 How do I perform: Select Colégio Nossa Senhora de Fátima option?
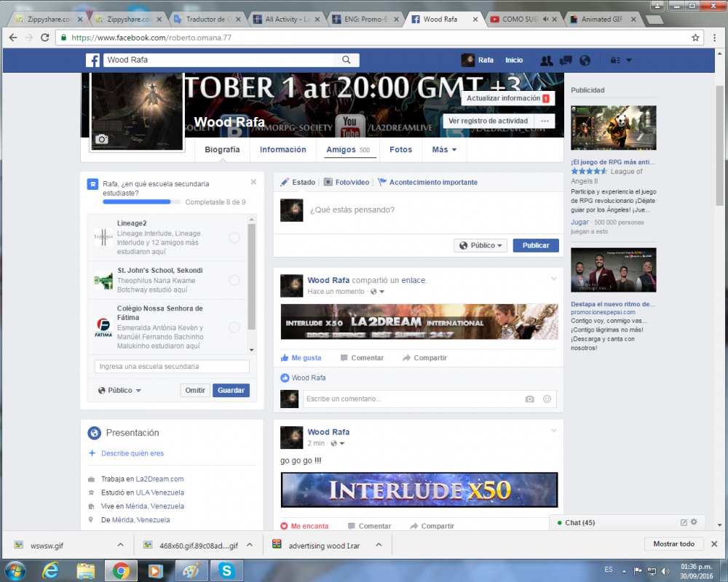tap(234, 327)
